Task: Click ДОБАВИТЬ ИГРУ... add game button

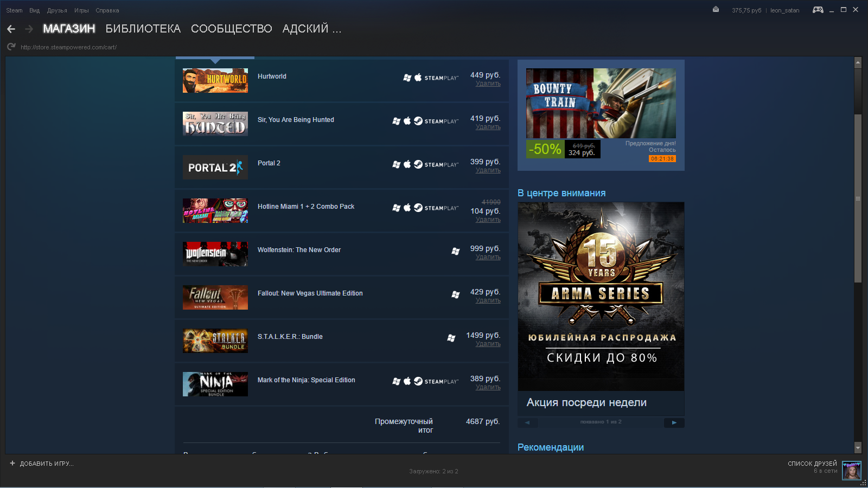Action: tap(47, 464)
